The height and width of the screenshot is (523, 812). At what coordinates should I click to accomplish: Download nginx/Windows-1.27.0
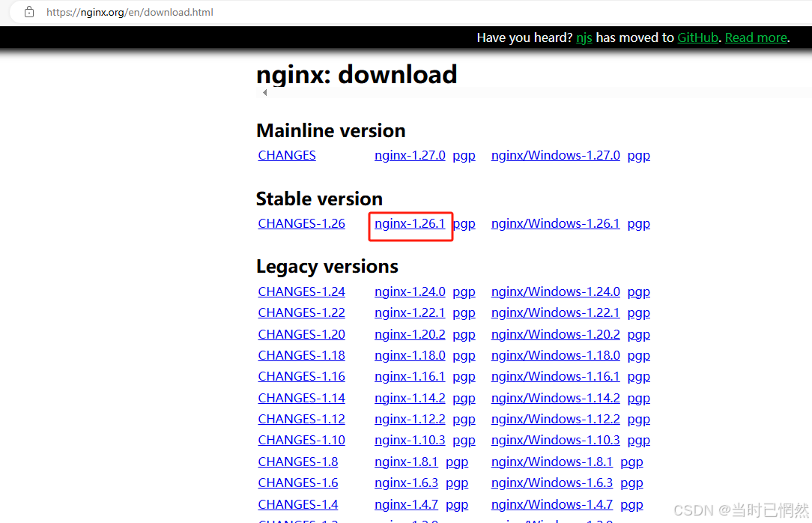pos(555,155)
